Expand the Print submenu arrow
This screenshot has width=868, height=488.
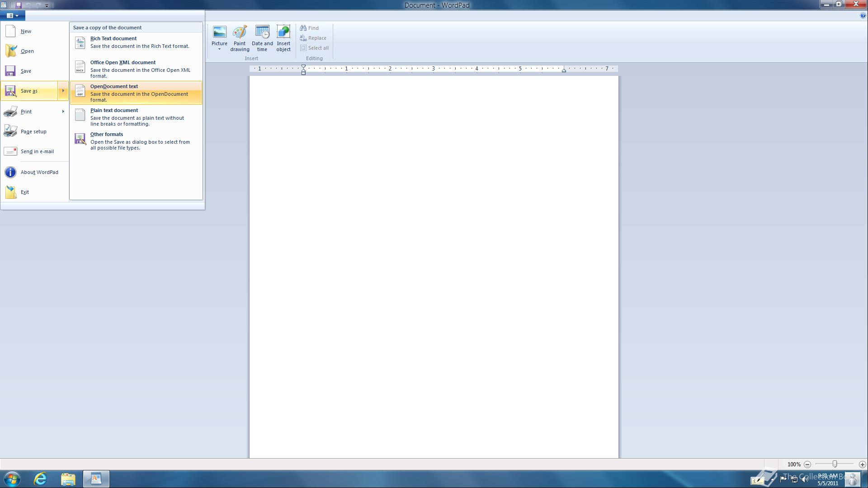point(63,112)
